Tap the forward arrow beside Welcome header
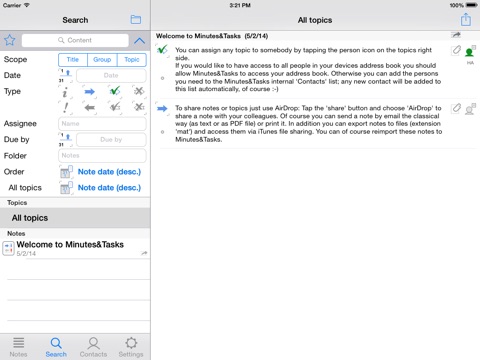The width and height of the screenshot is (480, 360). point(456,35)
